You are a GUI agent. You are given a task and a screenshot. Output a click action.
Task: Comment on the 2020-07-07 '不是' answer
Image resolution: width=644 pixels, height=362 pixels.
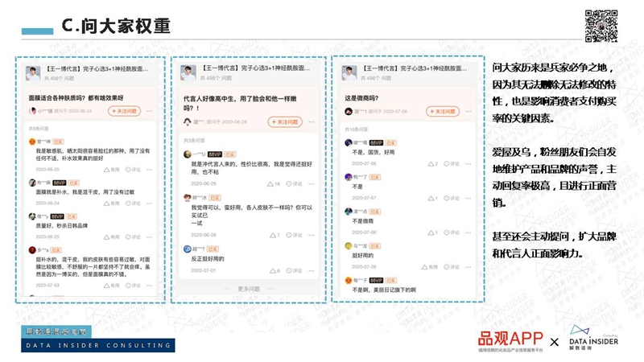pyautogui.click(x=452, y=198)
